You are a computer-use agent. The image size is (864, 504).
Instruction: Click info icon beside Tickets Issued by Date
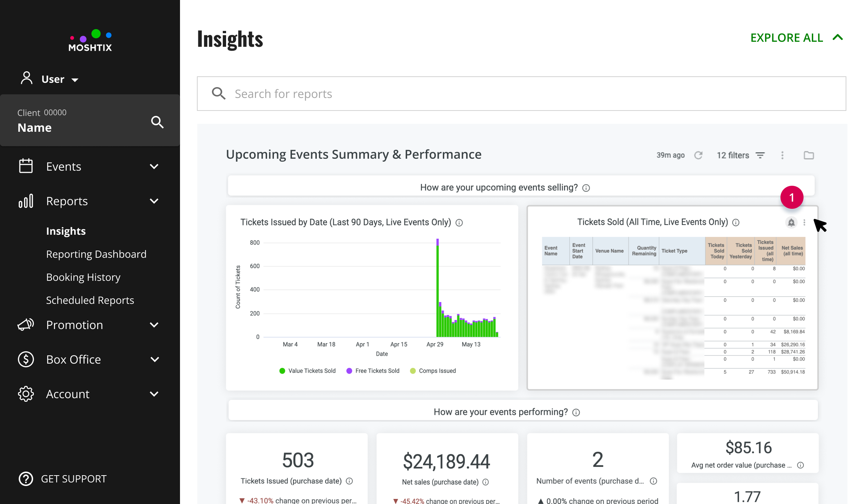459,223
